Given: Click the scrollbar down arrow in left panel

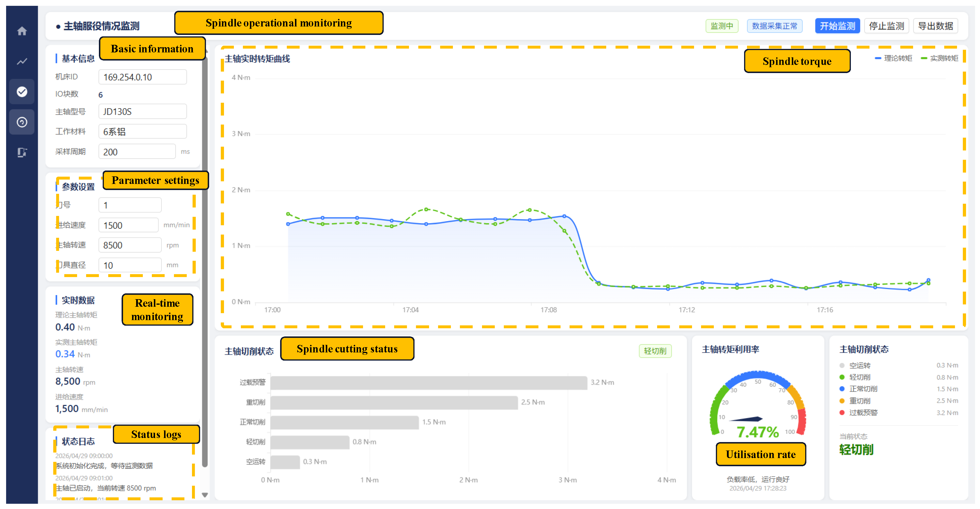Looking at the screenshot, I should point(205,495).
